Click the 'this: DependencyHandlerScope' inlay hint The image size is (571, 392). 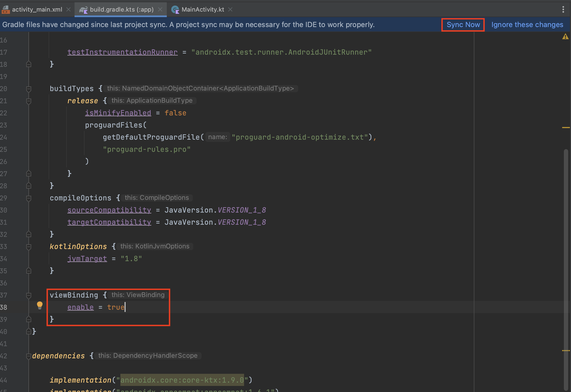148,356
